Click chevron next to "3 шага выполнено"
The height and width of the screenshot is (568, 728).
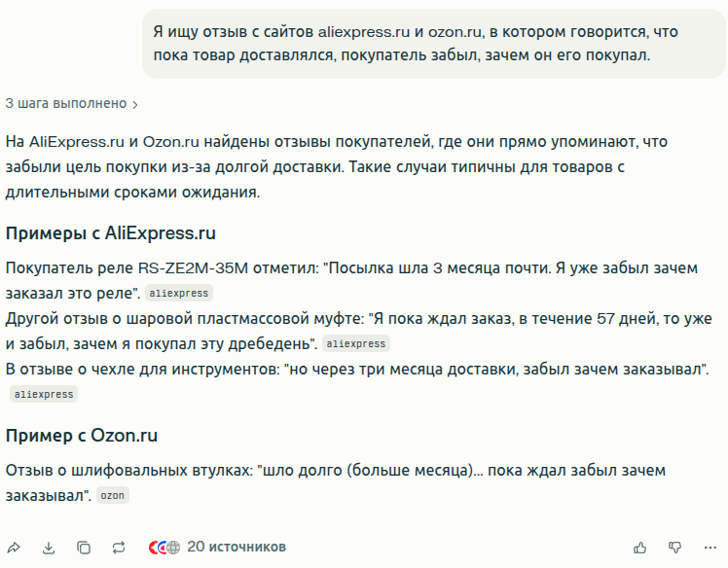[x=135, y=104]
